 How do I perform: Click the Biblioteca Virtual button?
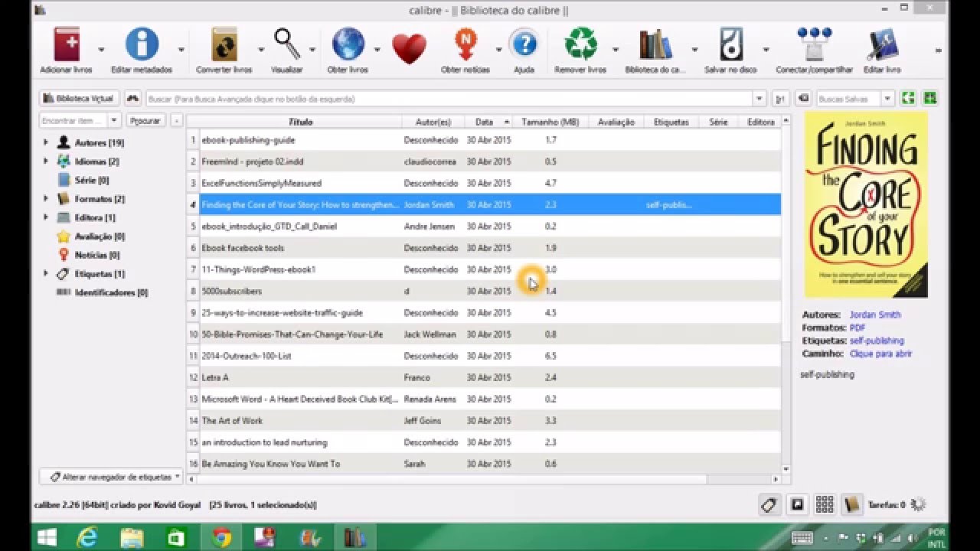(80, 99)
